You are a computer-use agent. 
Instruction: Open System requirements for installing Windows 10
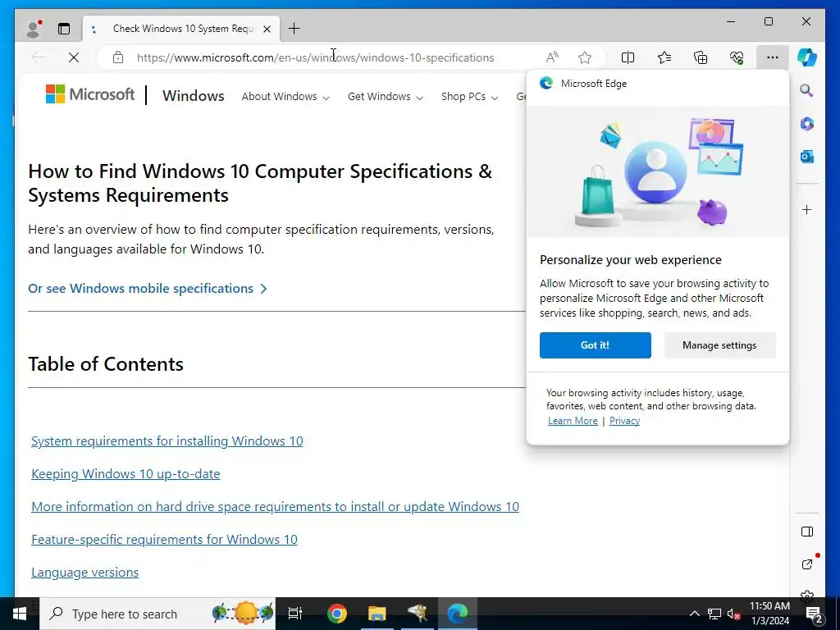(167, 441)
